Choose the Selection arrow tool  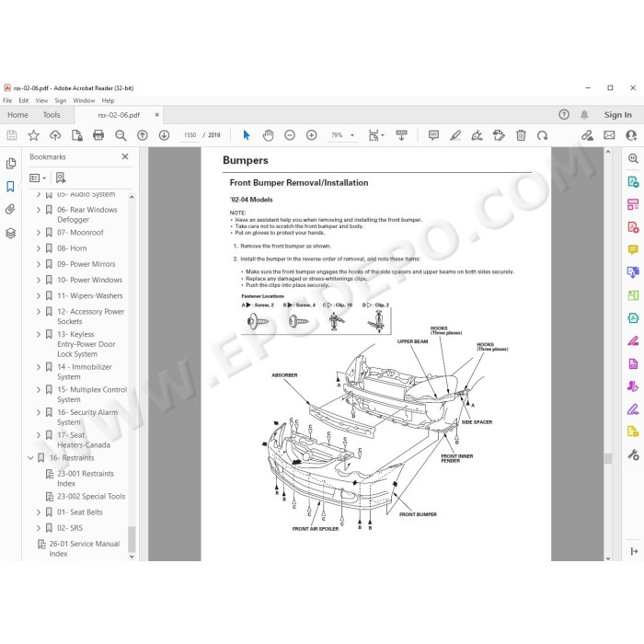[x=247, y=135]
